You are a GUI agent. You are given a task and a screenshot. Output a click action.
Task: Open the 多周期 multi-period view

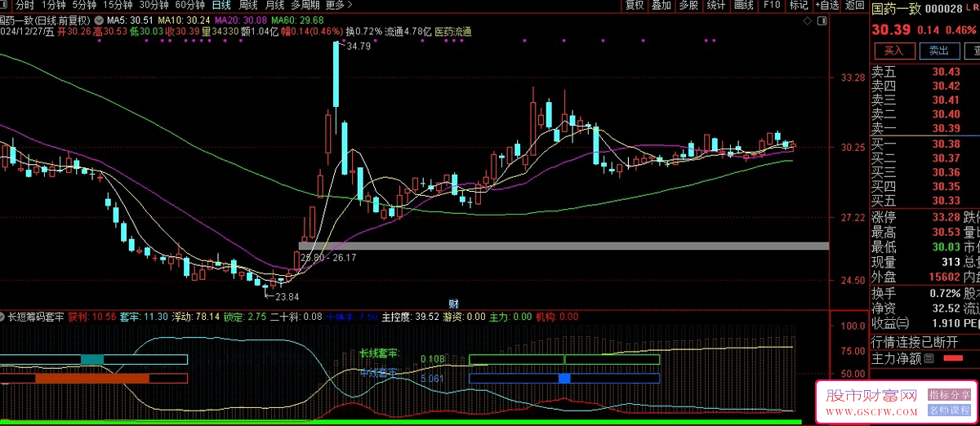(305, 5)
